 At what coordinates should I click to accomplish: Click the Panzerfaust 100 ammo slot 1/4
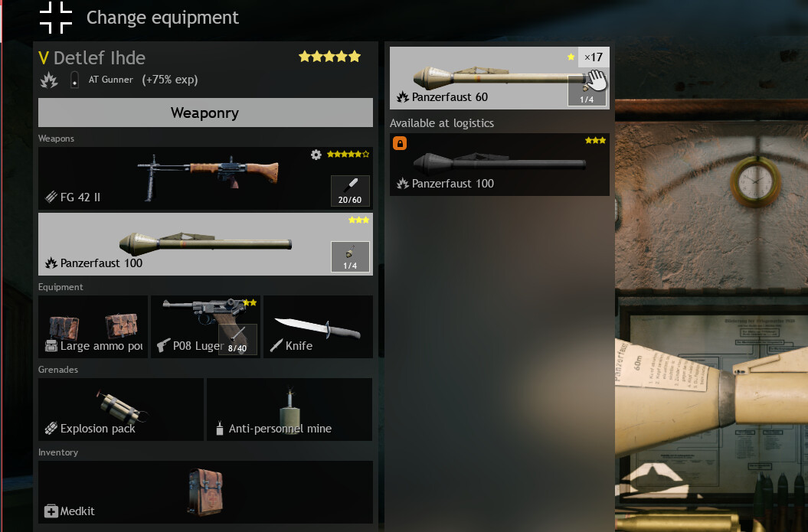[350, 256]
